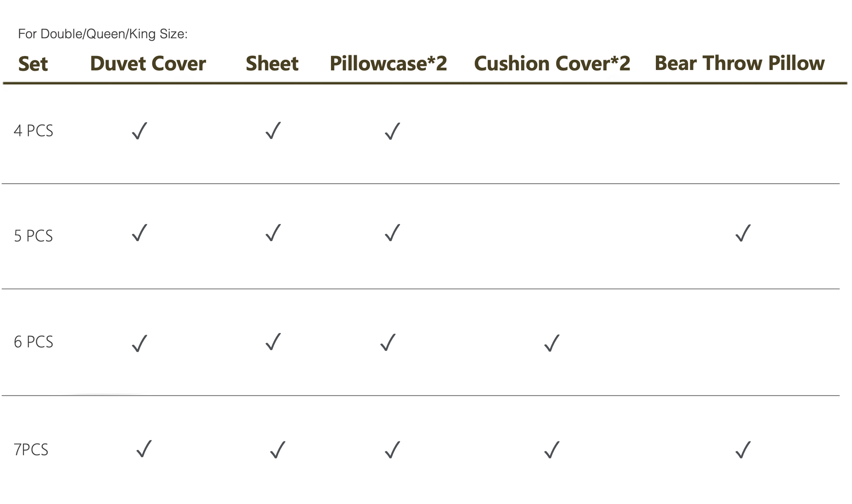
Task: Select the Pillowcase*2 column header
Action: pyautogui.click(x=388, y=63)
